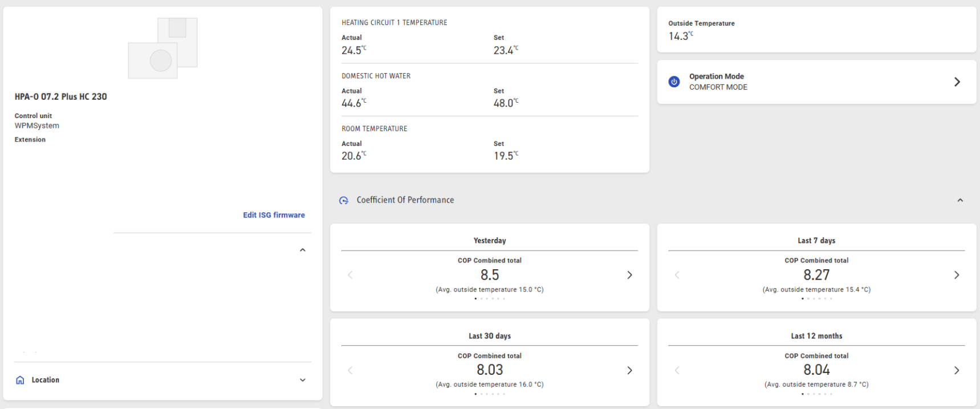Image resolution: width=980 pixels, height=409 pixels.
Task: Previous value in Last 7 days card
Action: click(677, 275)
